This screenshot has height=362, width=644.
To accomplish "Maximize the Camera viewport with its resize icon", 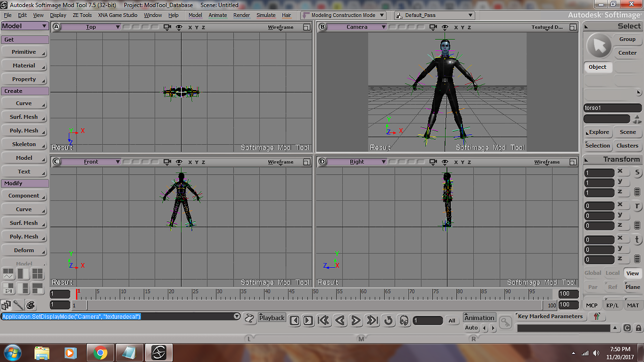I will tap(573, 27).
